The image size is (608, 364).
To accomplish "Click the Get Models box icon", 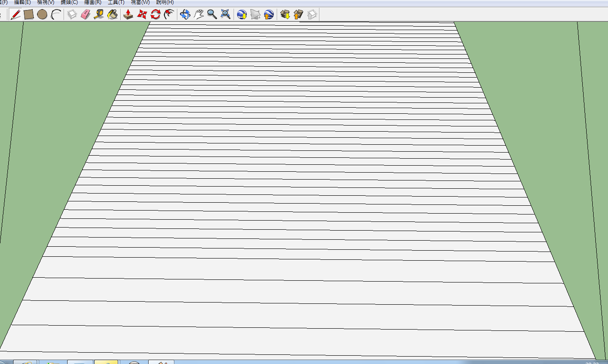I will point(285,15).
